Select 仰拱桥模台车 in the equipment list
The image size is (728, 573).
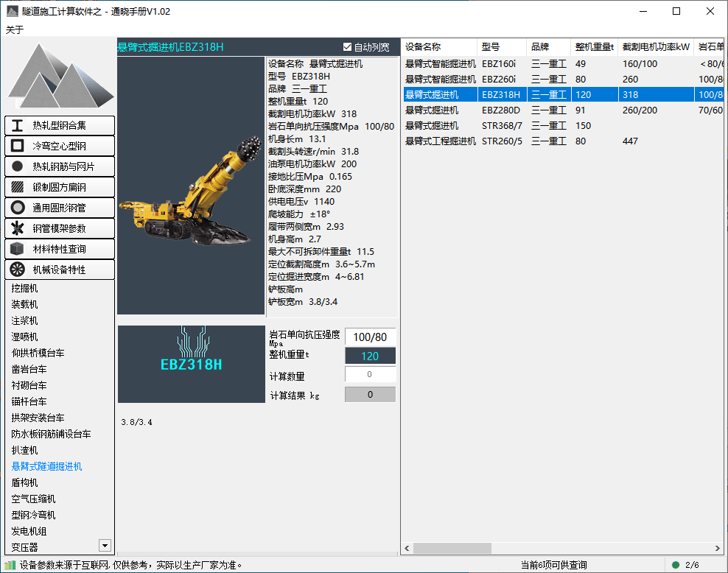coord(38,353)
